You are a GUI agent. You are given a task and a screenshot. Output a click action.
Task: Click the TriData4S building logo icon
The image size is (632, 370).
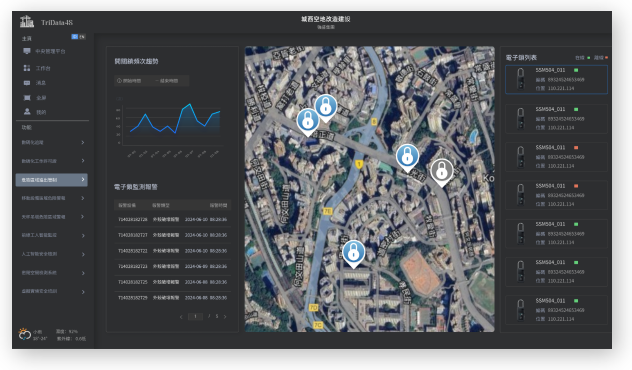[x=27, y=21]
